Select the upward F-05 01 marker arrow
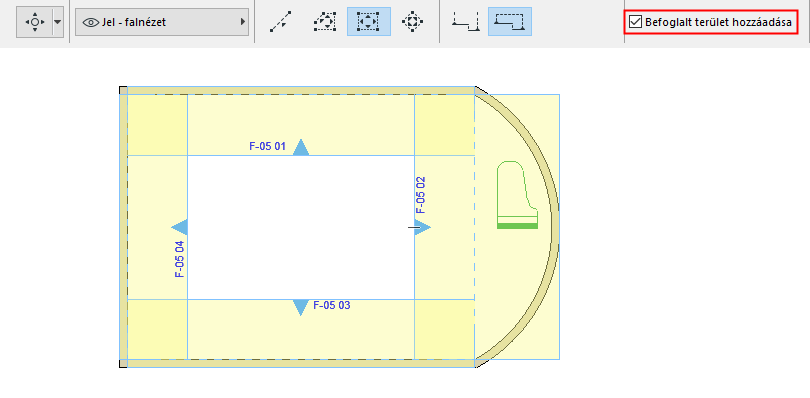The image size is (810, 398). (x=301, y=147)
